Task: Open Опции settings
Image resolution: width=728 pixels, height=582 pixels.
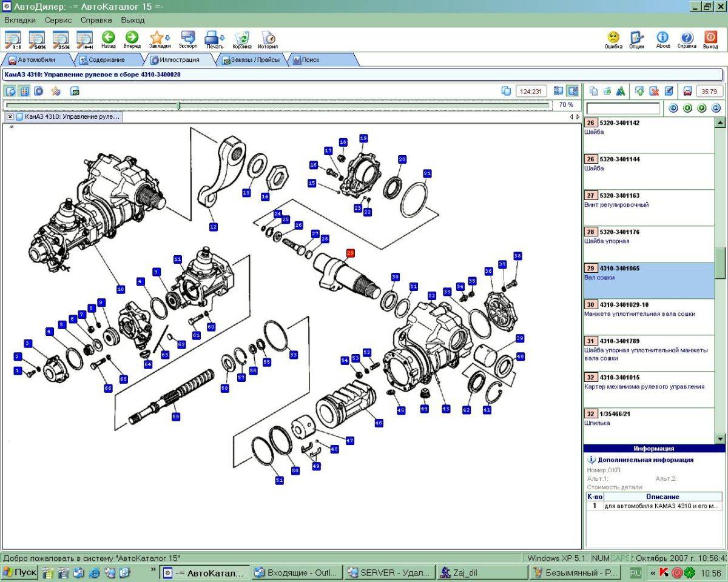Action: point(636,40)
